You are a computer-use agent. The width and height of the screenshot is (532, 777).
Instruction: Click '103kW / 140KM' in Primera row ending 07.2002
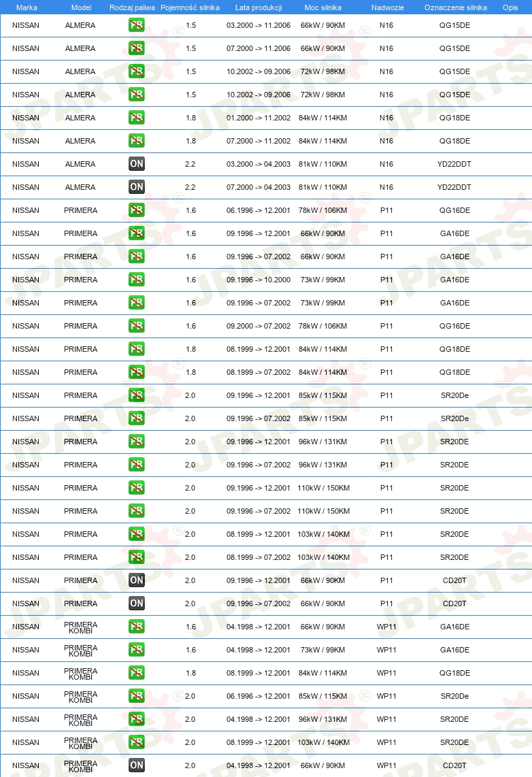323,557
